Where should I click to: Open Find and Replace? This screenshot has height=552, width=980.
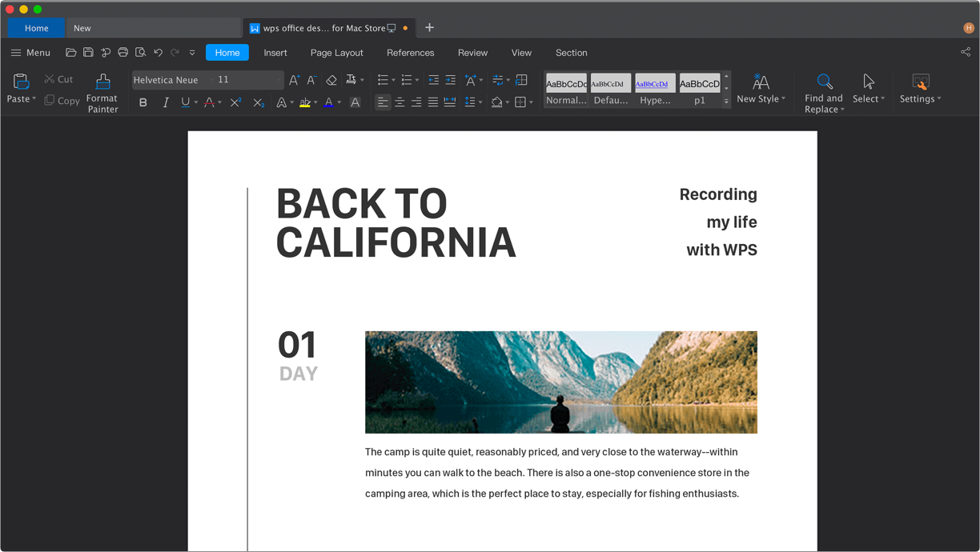(824, 90)
